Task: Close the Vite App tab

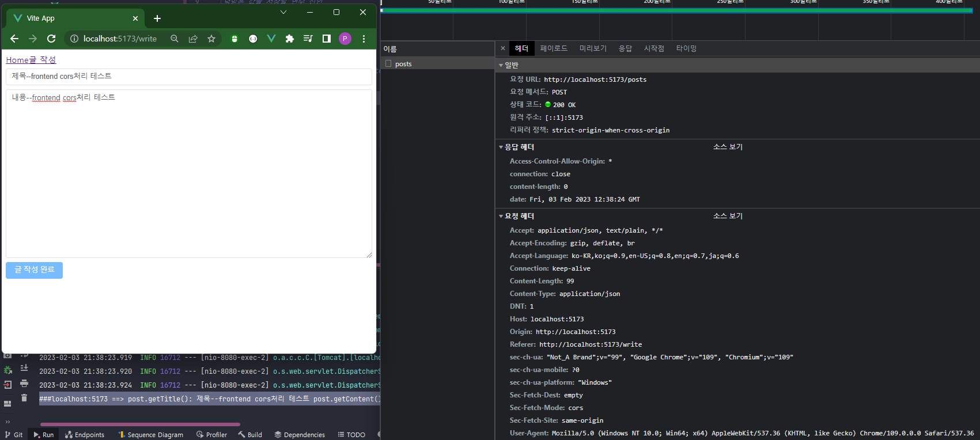Action: 135,18
